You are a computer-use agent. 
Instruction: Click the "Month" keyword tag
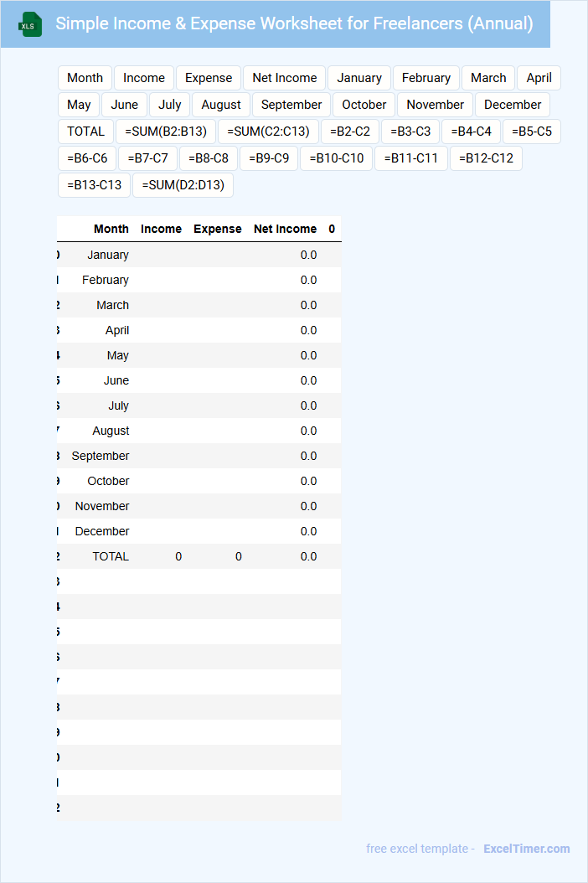(85, 78)
